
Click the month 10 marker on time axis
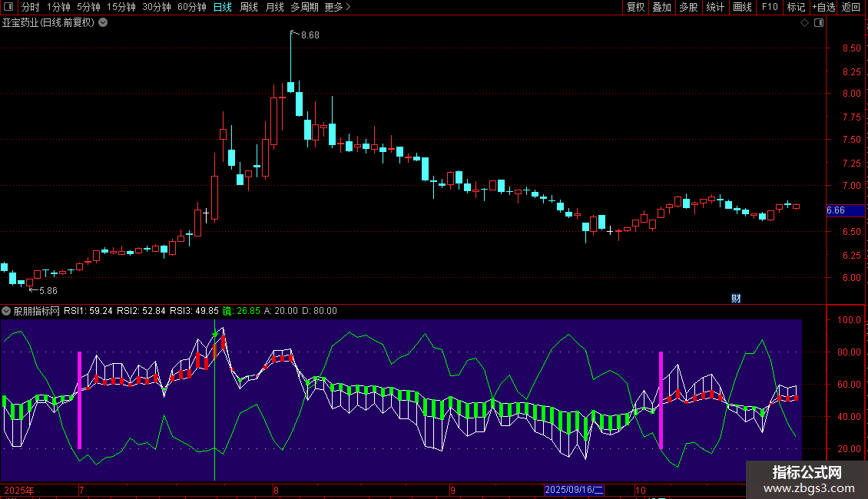point(641,490)
